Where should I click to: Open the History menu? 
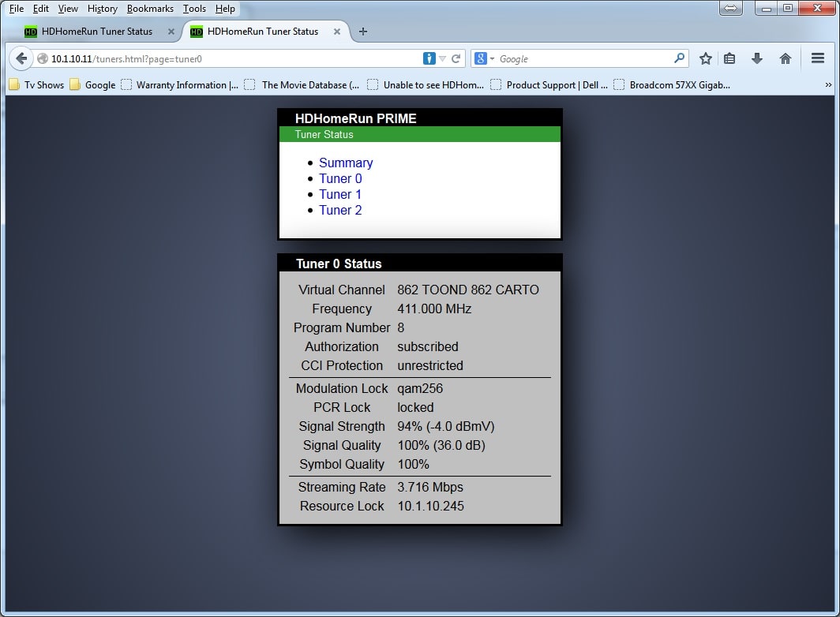[103, 9]
